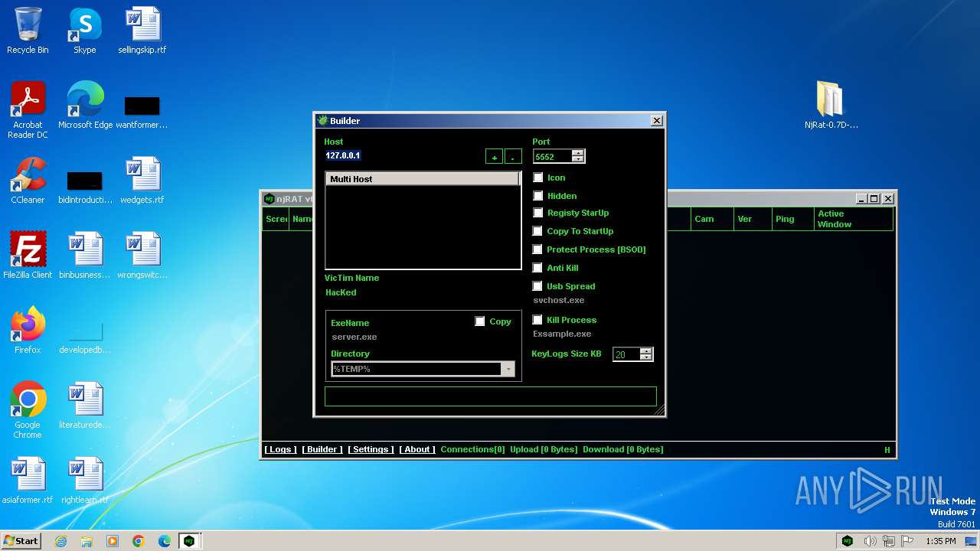Decrease the Port value with down arrow
Viewport: 980px width, 551px height.
click(x=578, y=159)
